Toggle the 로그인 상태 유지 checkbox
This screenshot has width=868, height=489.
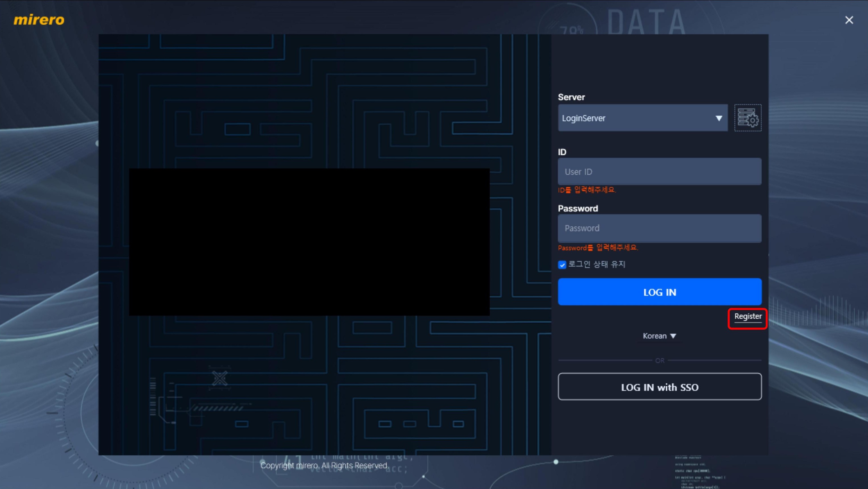tap(562, 265)
